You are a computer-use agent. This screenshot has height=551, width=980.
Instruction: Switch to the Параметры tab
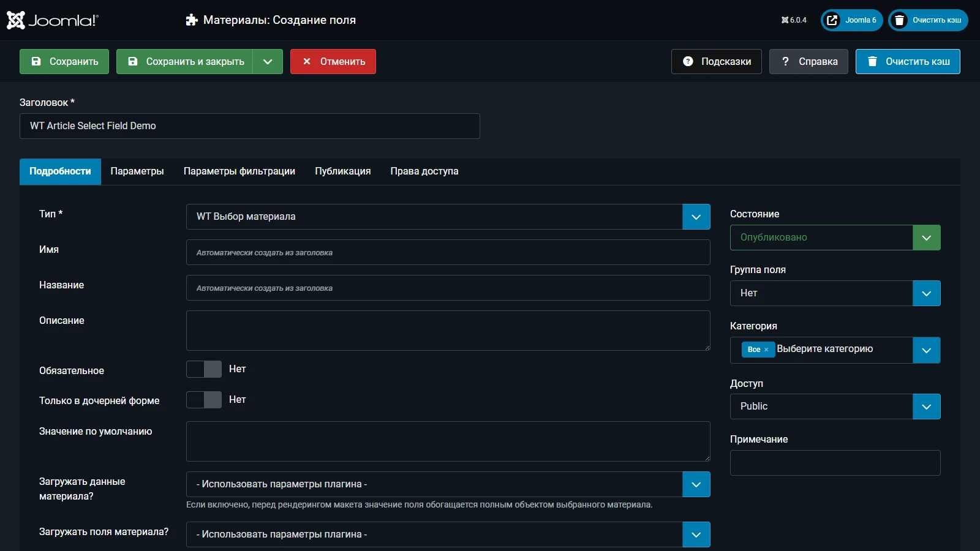tap(137, 171)
